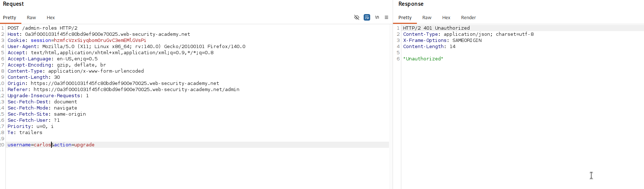Click the response Content-Type application/json line

(x=468, y=34)
